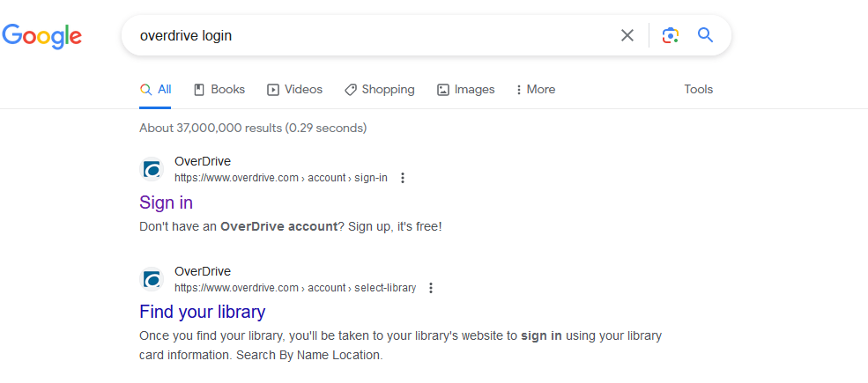The height and width of the screenshot is (383, 868).
Task: Open the Tools options
Action: pos(698,89)
